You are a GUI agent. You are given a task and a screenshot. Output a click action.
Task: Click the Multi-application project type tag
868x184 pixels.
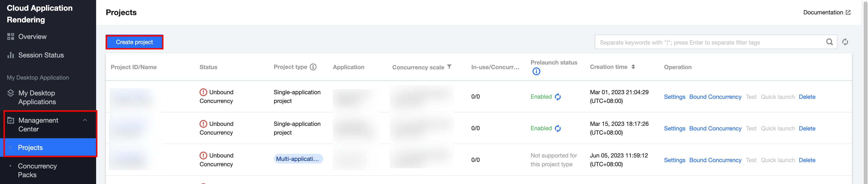tap(298, 159)
